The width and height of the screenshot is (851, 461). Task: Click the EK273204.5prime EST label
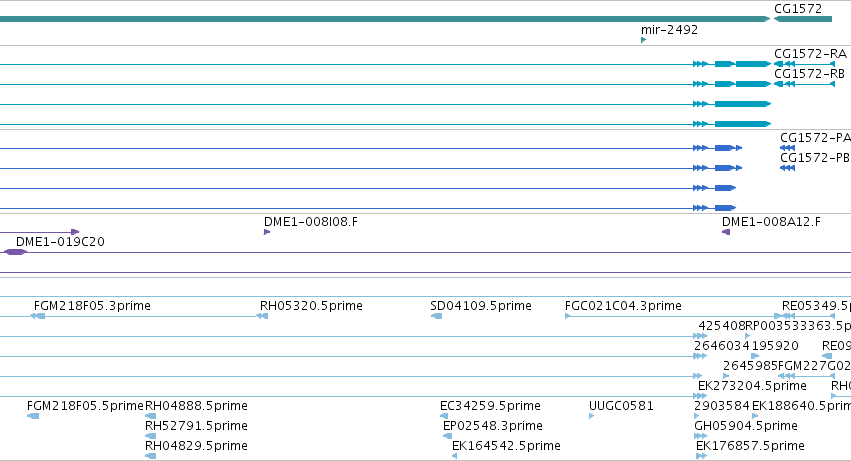[752, 386]
